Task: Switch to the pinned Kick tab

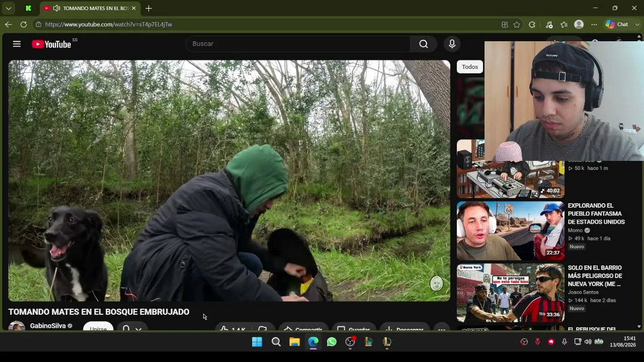Action: (x=28, y=8)
